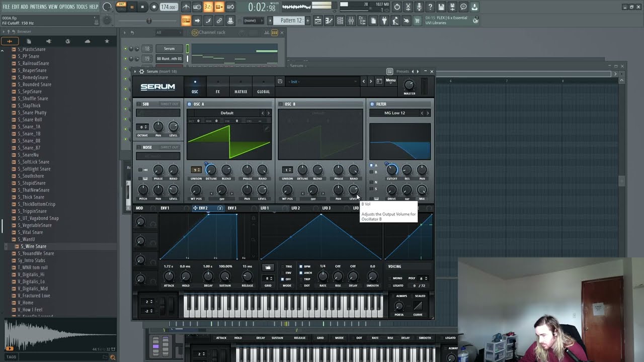Open the Serum Menu button
The image size is (644, 362).
coord(390,81)
